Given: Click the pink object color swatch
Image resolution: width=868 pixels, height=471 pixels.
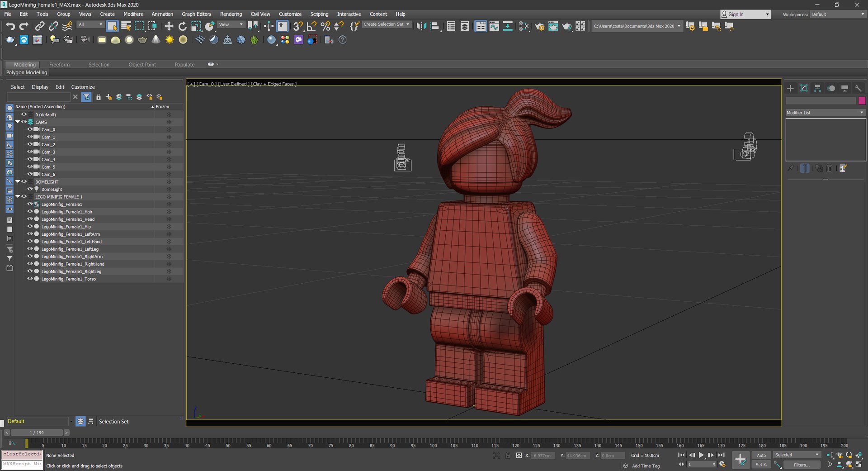Looking at the screenshot, I should tap(862, 100).
